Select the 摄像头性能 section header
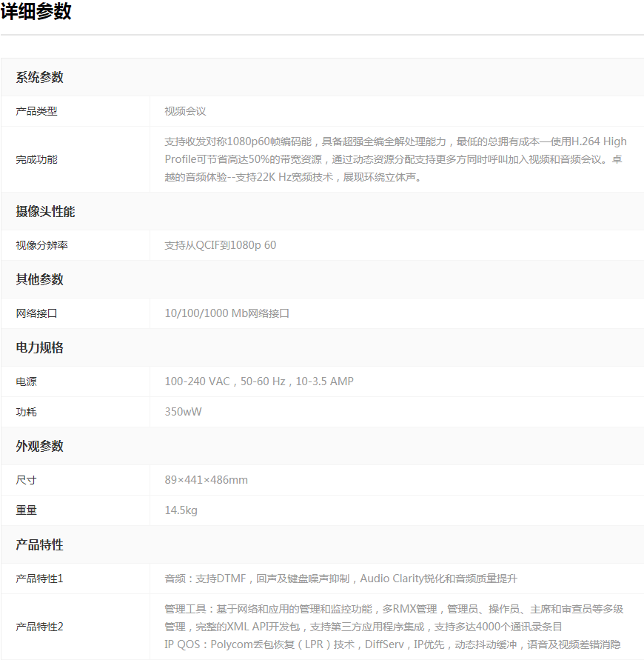The width and height of the screenshot is (644, 660). 46,212
